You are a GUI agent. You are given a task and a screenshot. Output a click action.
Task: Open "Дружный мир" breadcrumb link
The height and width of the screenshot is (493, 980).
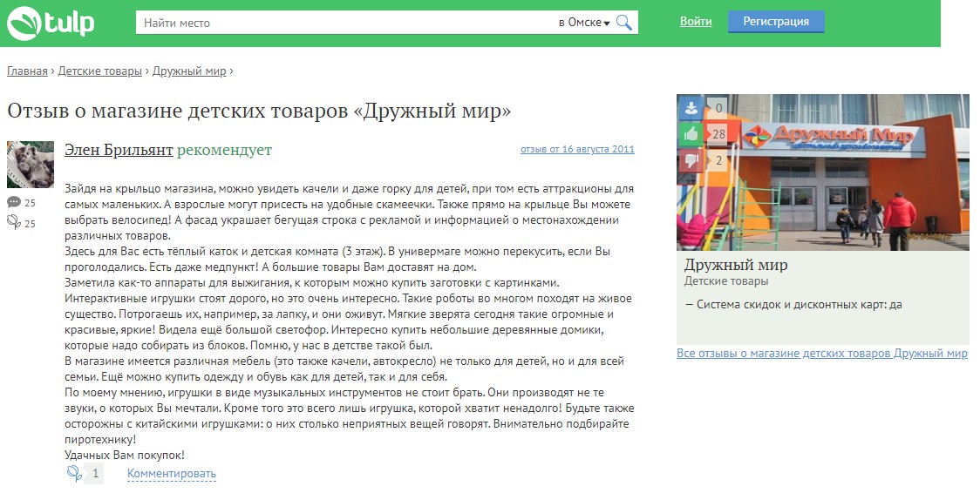tap(189, 71)
